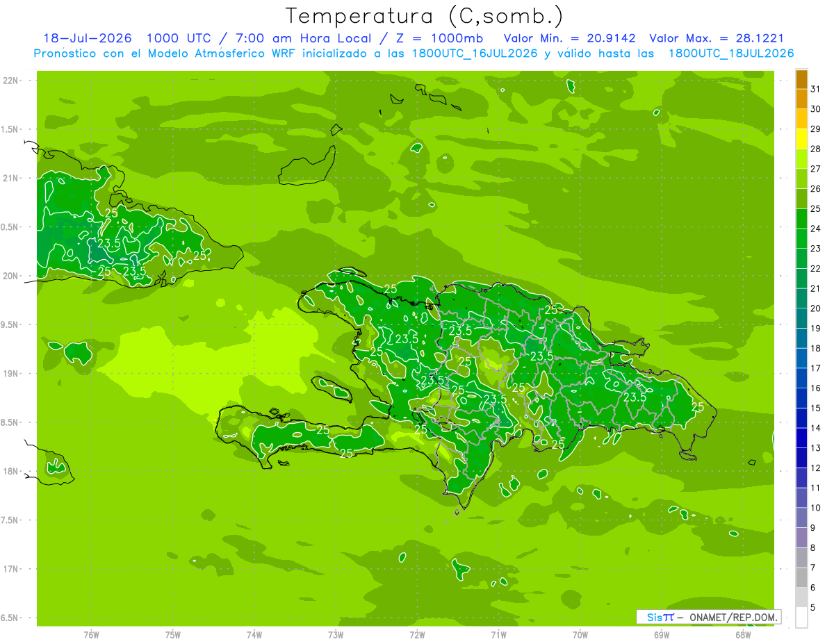Click the '72W' longitude label
Viewport: 834px width, 644px height.
point(417,634)
